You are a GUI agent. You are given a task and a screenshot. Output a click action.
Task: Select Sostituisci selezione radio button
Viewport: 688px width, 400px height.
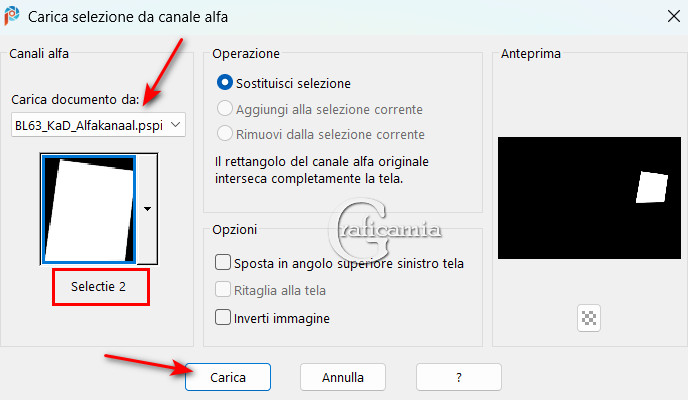point(225,82)
